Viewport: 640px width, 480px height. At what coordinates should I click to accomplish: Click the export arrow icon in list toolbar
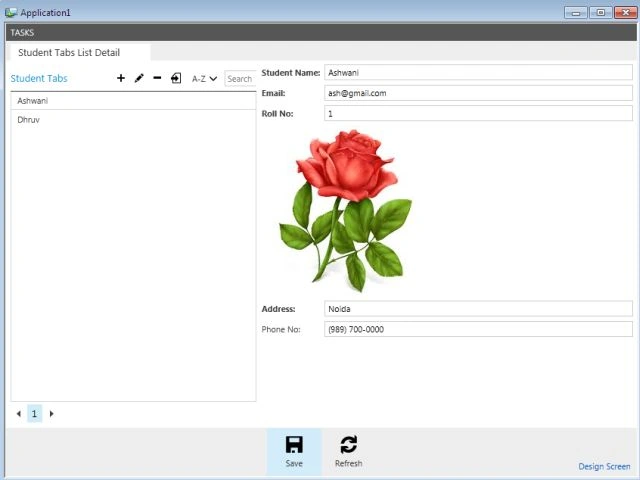(x=176, y=78)
